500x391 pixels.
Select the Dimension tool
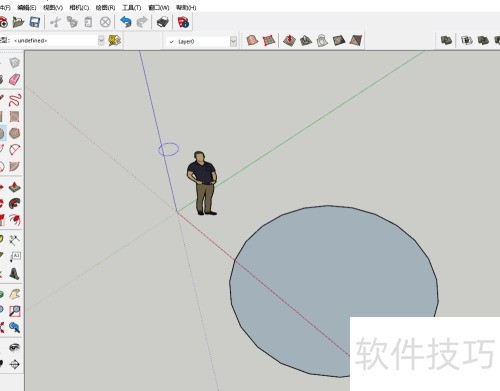pyautogui.click(x=14, y=240)
